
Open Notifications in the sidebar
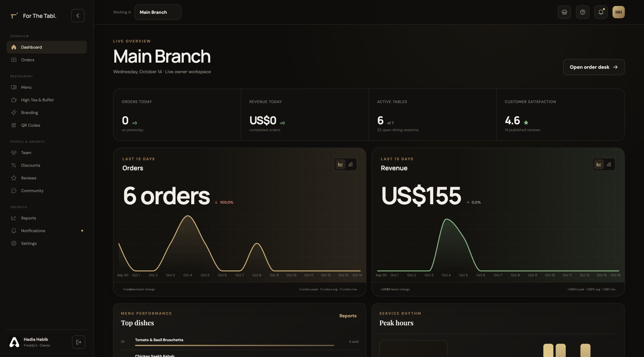[x=47, y=231]
